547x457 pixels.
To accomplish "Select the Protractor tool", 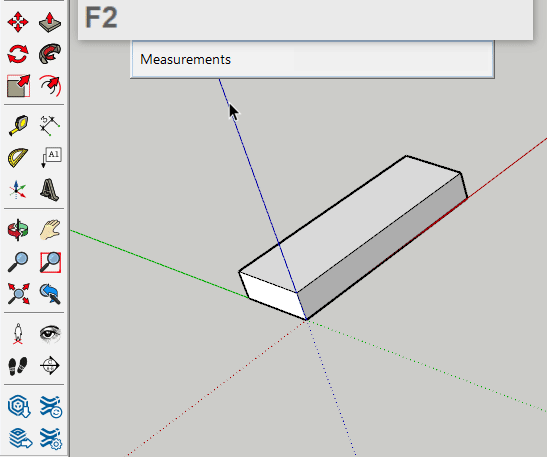I will pos(18,158).
